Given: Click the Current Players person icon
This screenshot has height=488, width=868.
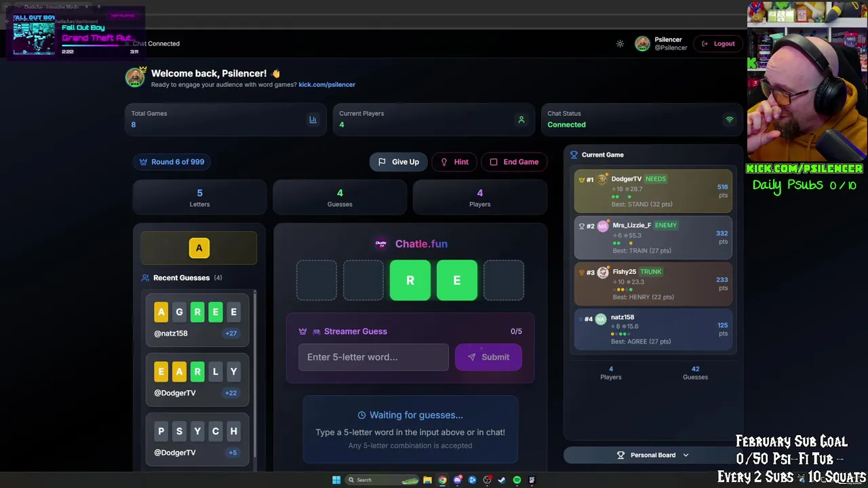Looking at the screenshot, I should tap(521, 120).
